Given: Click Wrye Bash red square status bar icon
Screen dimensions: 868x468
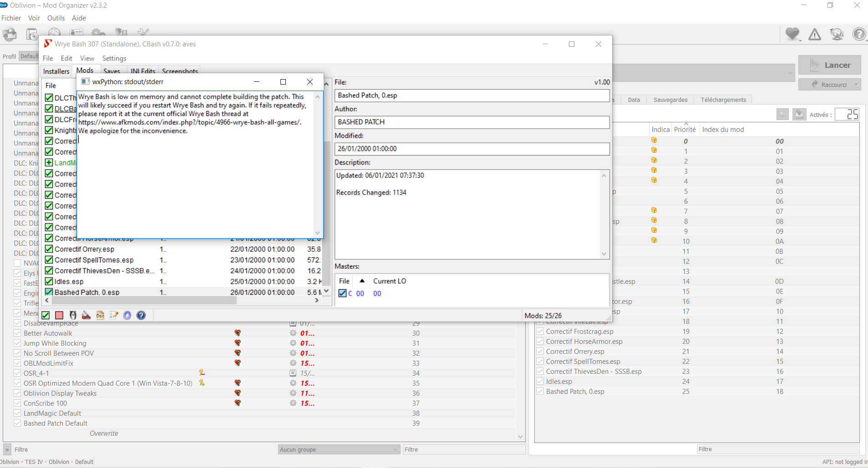Looking at the screenshot, I should coord(59,315).
